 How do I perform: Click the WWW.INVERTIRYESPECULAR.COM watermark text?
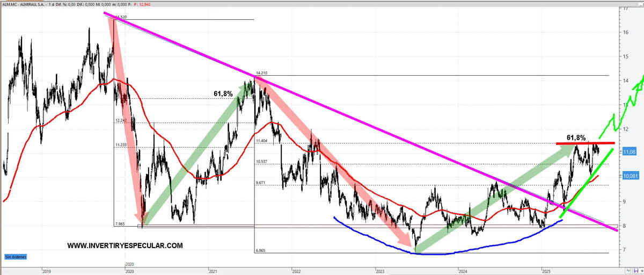(125, 245)
